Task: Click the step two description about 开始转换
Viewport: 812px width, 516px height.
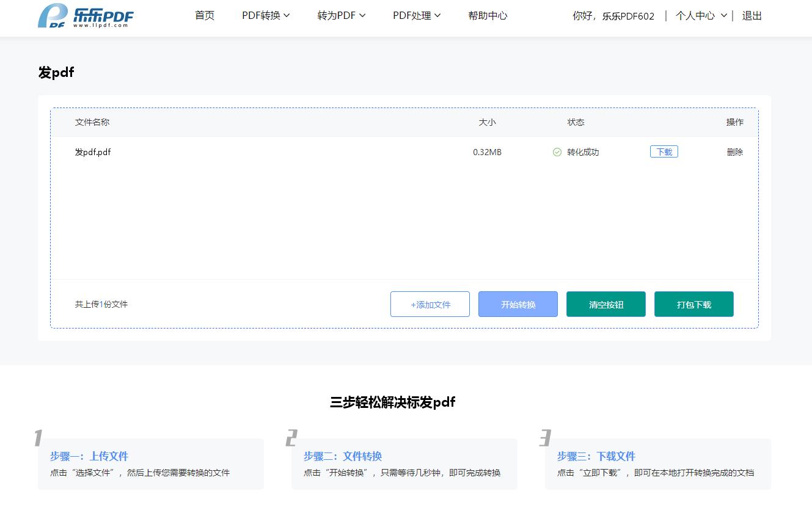Action: [402, 473]
